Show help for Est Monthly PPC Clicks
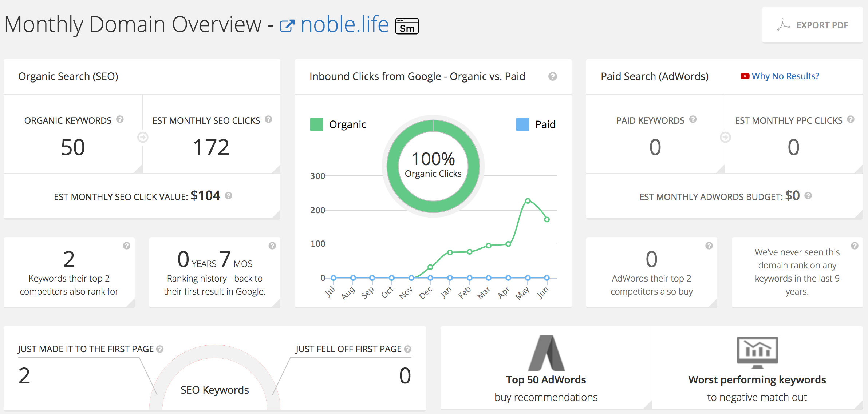868x414 pixels. pyautogui.click(x=851, y=119)
